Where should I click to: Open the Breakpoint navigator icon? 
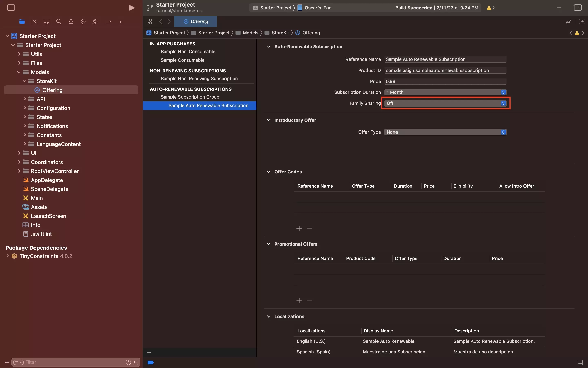[x=108, y=21]
